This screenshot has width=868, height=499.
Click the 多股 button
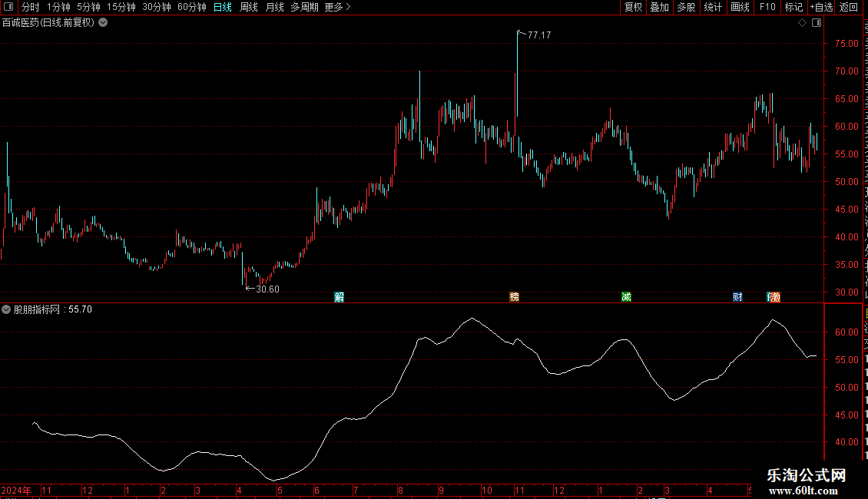click(686, 7)
